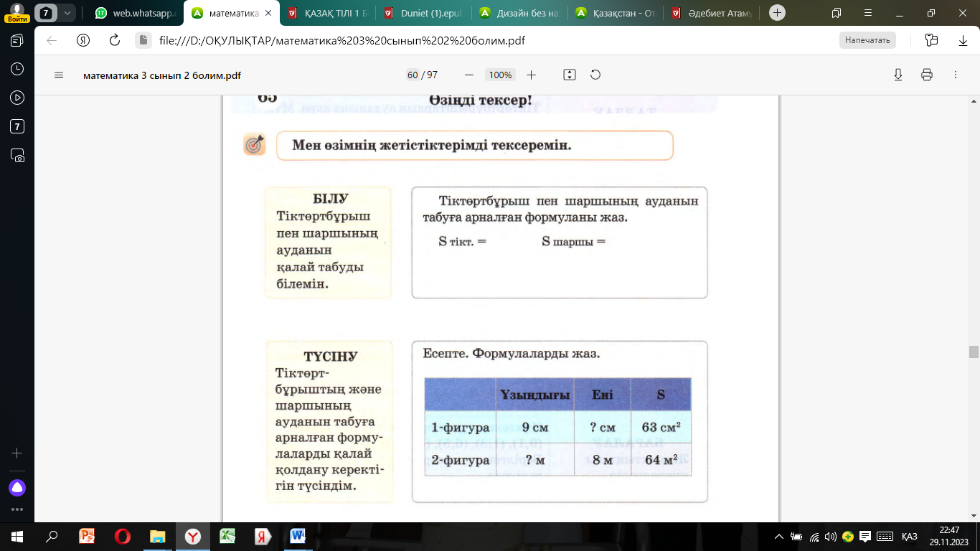Screen dimensions: 980x551
Task: Switch to the ҚАЗАҚ ТІЛІ 1 tab
Action: 329,13
